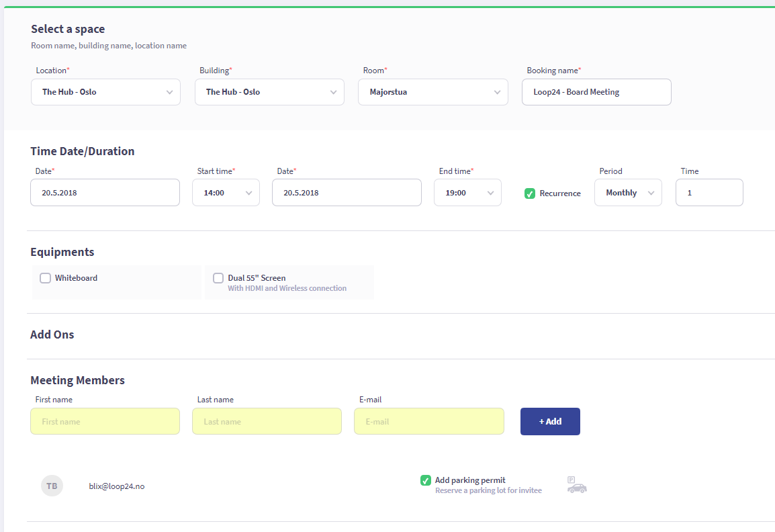
Task: Change the Start time dropdown
Action: pos(226,193)
